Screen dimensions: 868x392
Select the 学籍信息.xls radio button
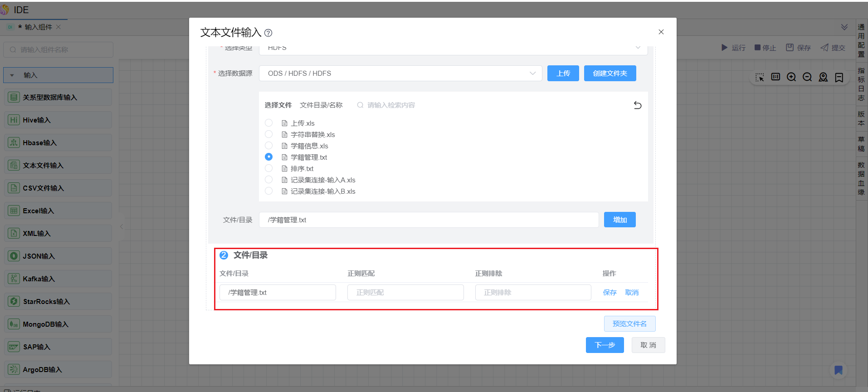pos(269,146)
